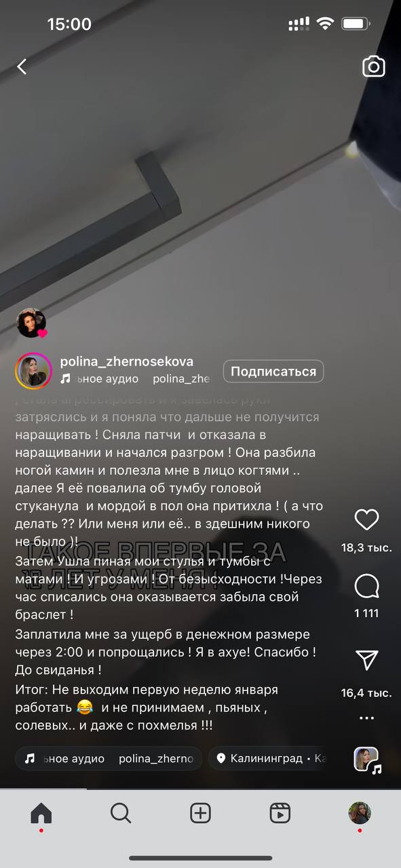Open the camera icon at top
This screenshot has height=868, width=401.
374,66
